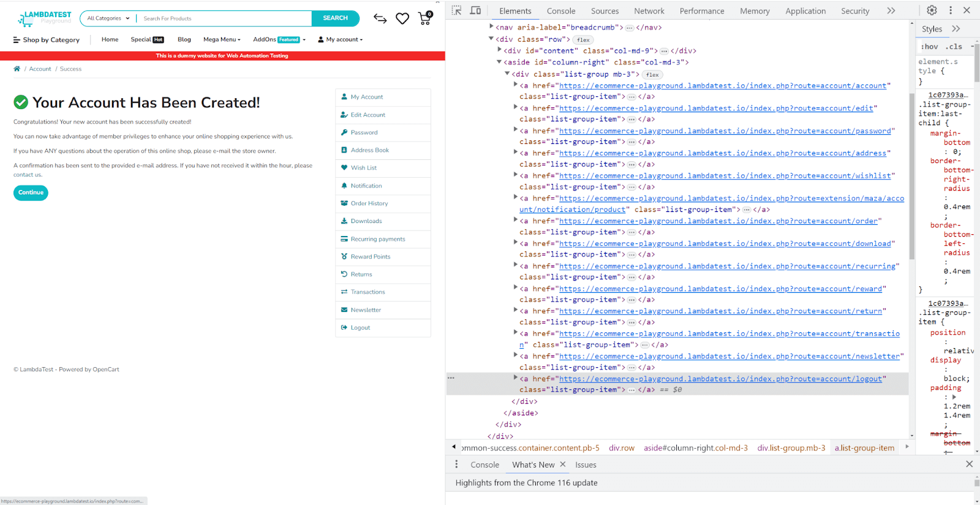Collapse the div class row node
Screen dimensions: 980x505
click(491, 39)
